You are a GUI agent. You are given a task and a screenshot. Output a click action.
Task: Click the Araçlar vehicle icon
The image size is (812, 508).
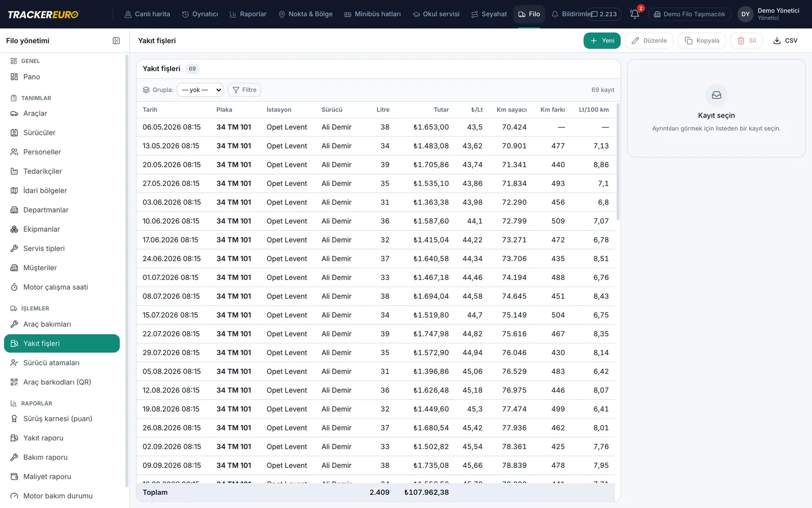tap(14, 113)
